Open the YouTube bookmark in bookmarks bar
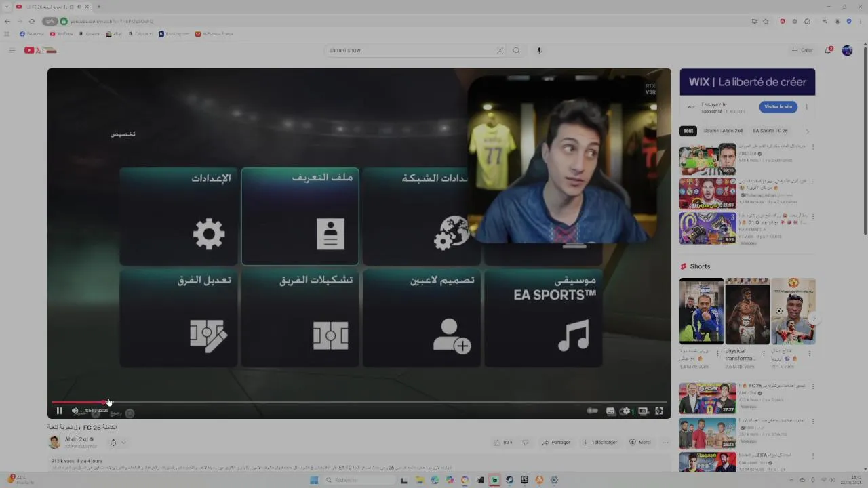Image resolution: width=868 pixels, height=488 pixels. coord(61,33)
